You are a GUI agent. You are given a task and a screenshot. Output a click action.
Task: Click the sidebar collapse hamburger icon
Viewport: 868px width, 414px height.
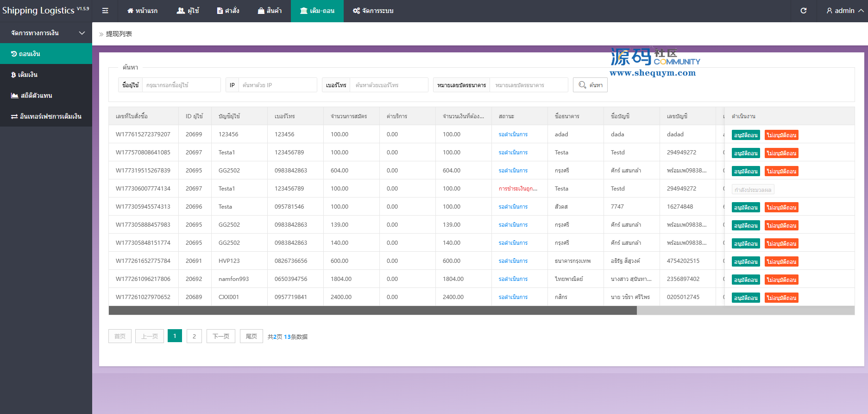point(105,11)
